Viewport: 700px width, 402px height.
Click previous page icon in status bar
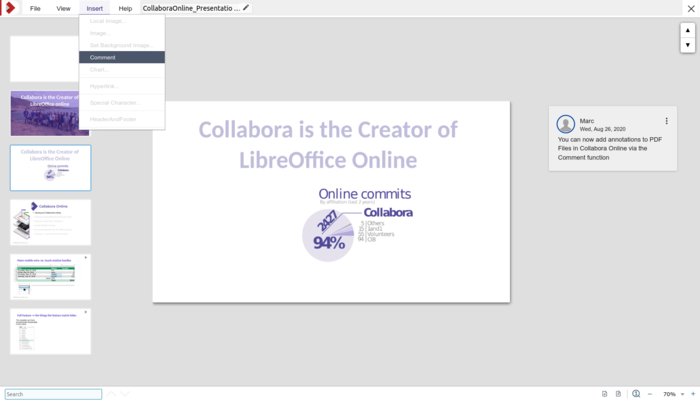tap(604, 394)
